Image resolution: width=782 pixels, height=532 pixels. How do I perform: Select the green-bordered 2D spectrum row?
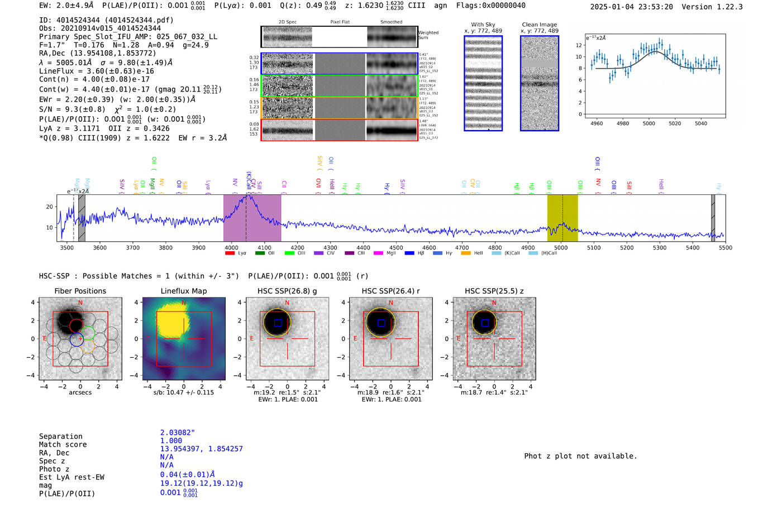tap(340, 86)
